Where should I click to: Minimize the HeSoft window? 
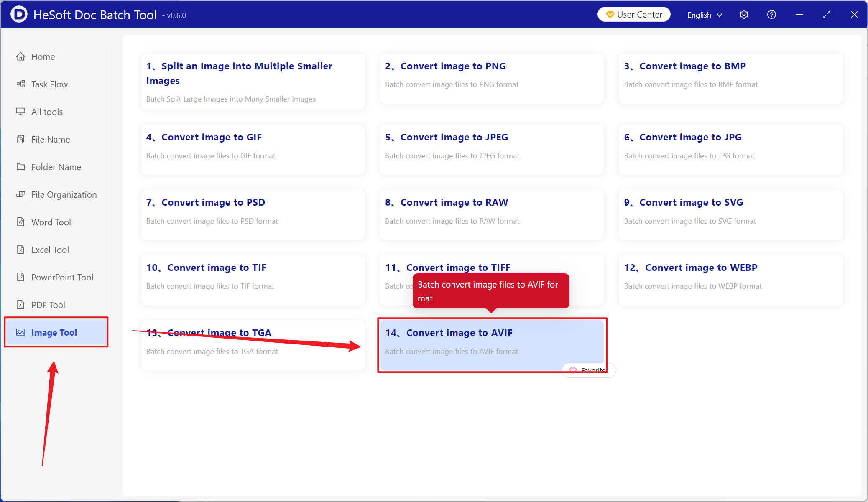pos(799,15)
